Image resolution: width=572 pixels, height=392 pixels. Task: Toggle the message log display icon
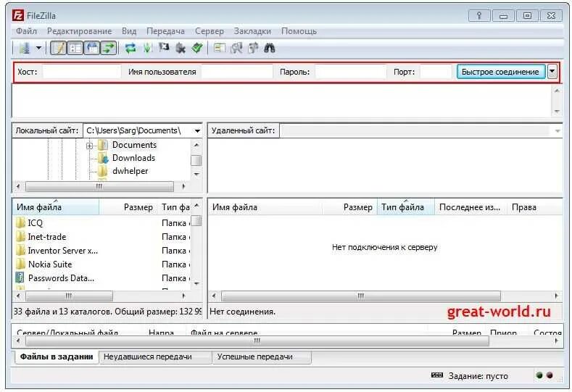click(x=59, y=48)
